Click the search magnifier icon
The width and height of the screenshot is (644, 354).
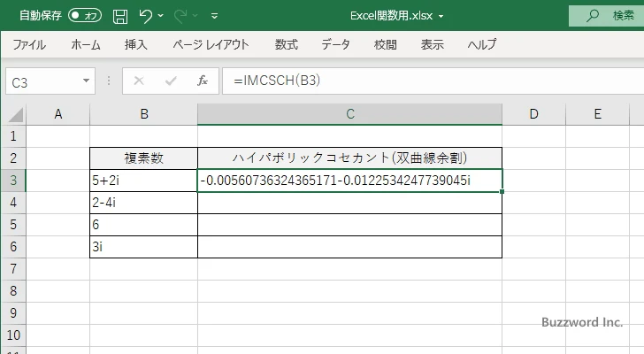(x=593, y=16)
